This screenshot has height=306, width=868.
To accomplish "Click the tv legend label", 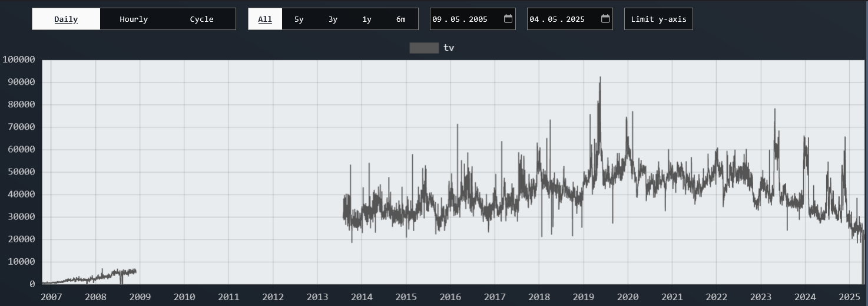I will [x=449, y=48].
